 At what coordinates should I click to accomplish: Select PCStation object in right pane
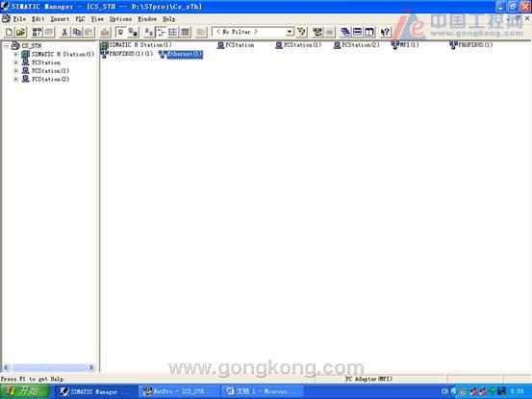coord(236,45)
